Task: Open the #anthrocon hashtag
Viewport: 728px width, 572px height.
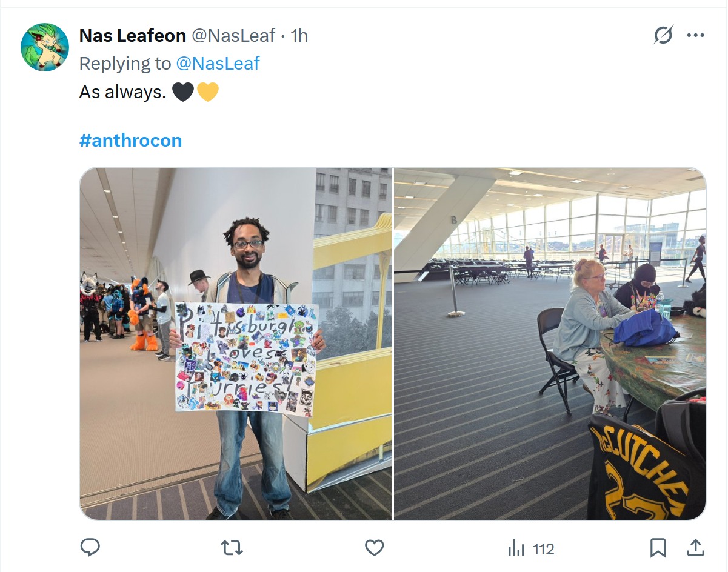Action: 130,141
